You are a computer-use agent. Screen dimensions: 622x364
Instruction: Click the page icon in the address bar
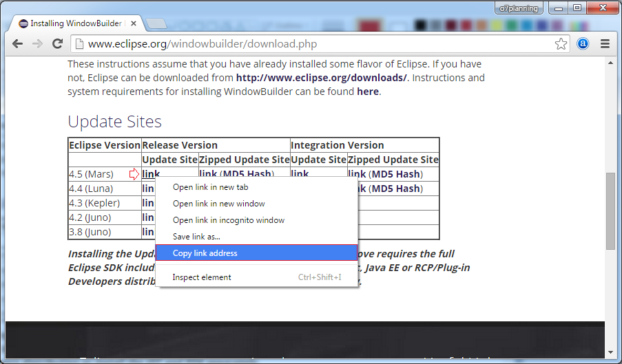pyautogui.click(x=79, y=43)
